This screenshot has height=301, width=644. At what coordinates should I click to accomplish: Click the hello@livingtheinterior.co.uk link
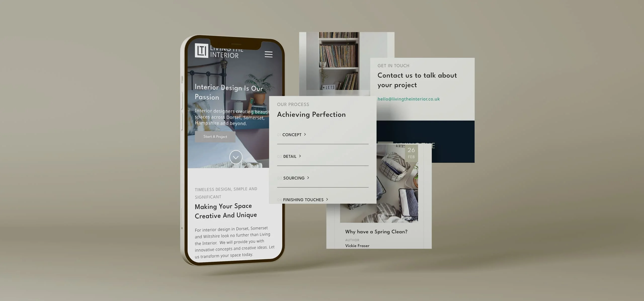pos(408,99)
